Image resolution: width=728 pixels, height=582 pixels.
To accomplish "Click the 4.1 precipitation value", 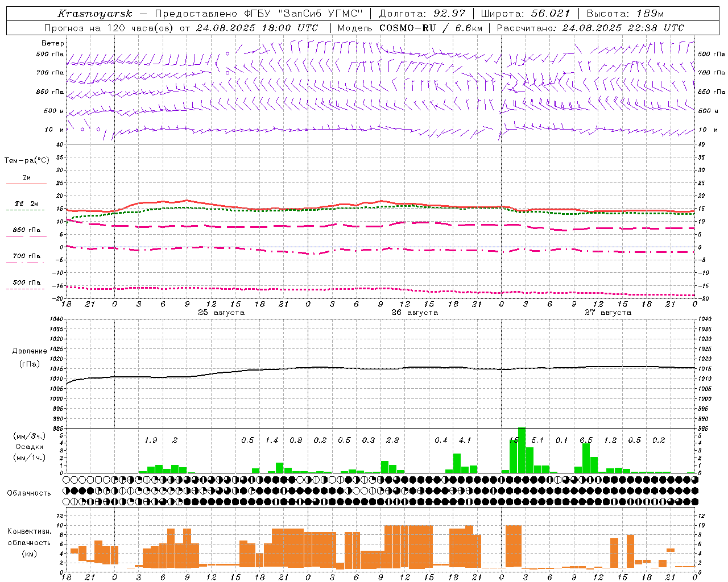I will 465,440.
